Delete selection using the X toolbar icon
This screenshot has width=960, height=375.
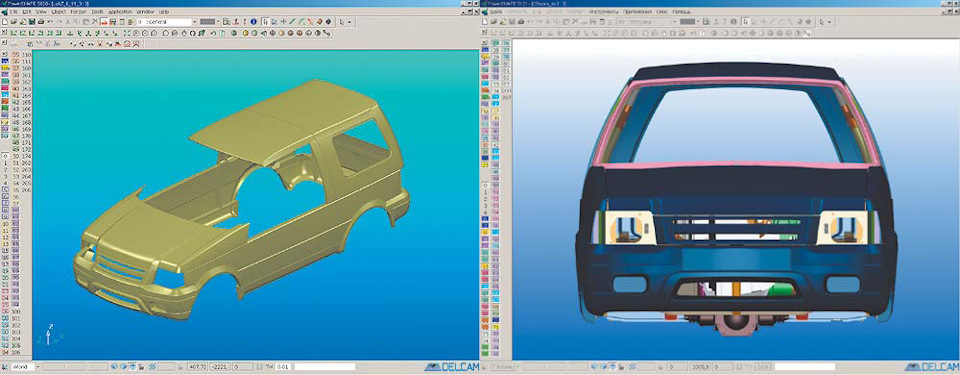tap(95, 21)
